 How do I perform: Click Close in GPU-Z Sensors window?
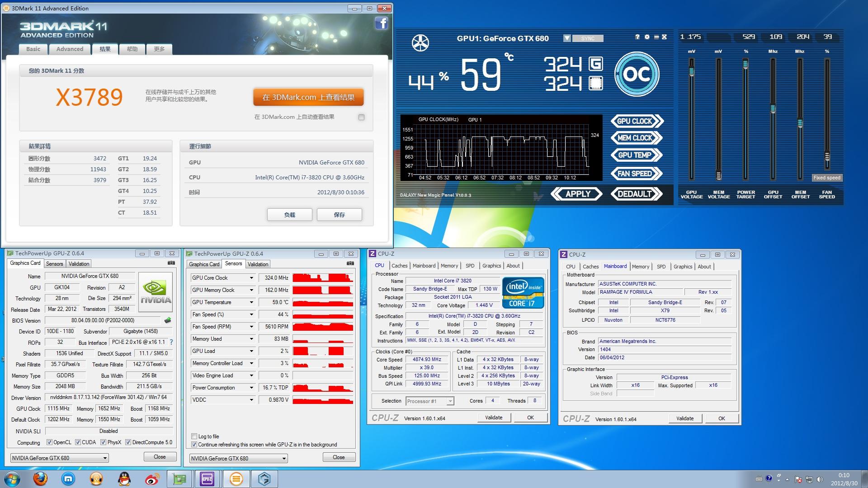pyautogui.click(x=339, y=457)
